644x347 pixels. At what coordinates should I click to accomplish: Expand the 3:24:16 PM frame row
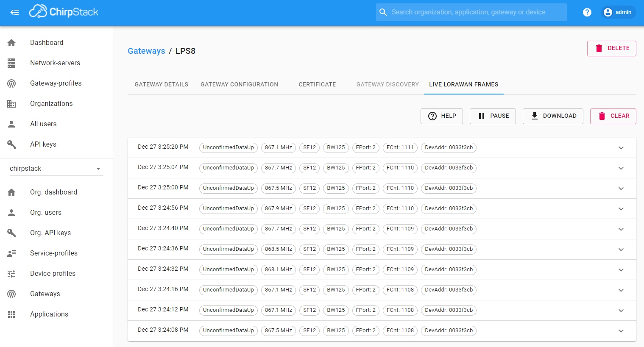coord(621,290)
